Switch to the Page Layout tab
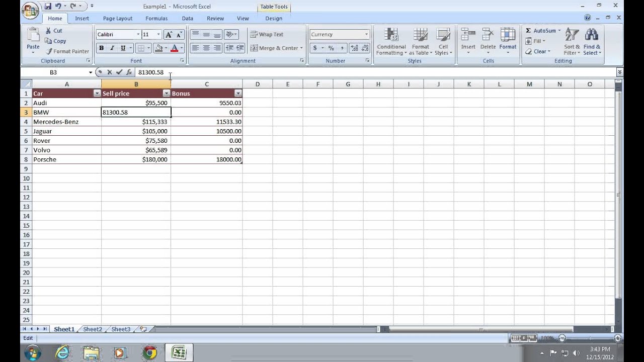Screen dimensions: 644x362 click(118, 19)
